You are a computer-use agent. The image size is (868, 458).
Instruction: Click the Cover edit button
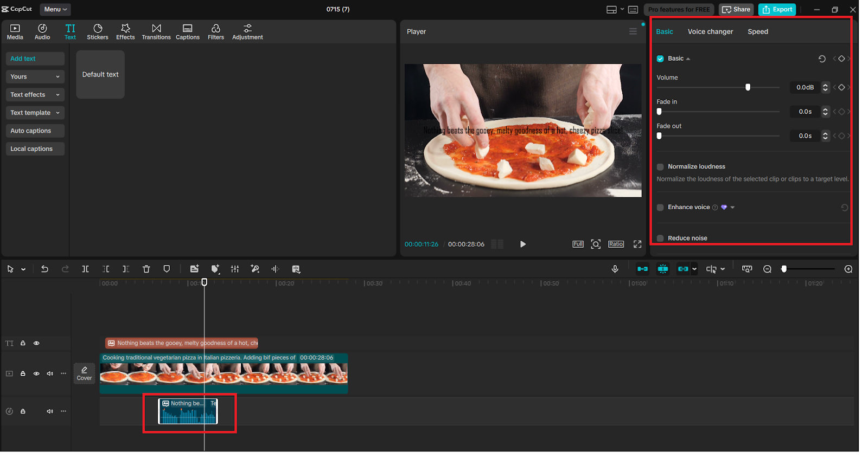(x=84, y=373)
